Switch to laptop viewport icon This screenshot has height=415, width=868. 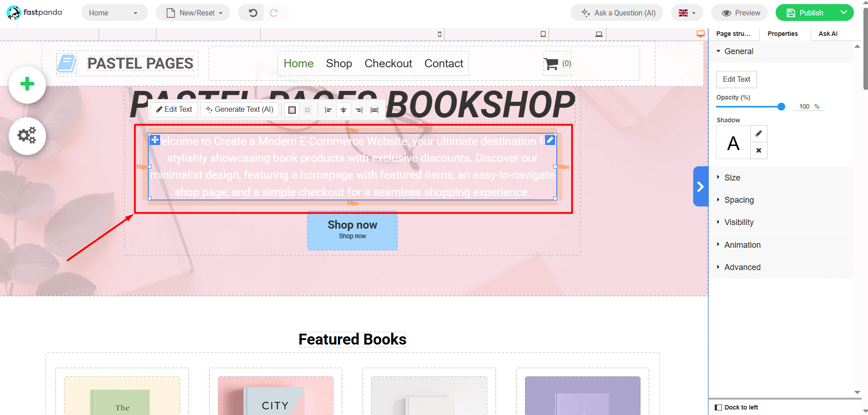coord(599,34)
